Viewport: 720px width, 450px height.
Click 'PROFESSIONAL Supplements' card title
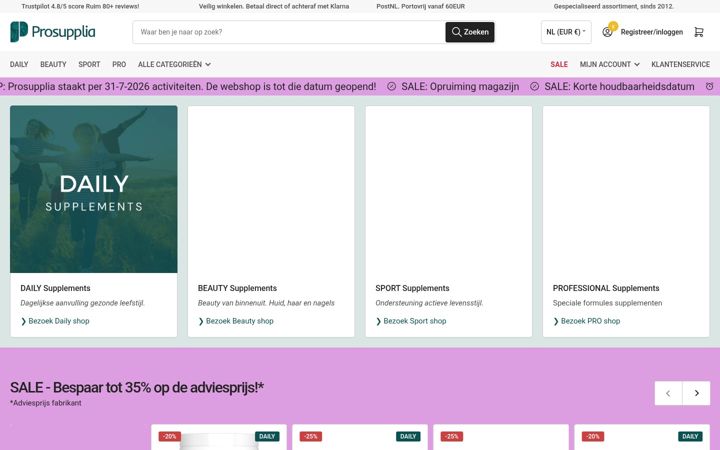pyautogui.click(x=606, y=288)
